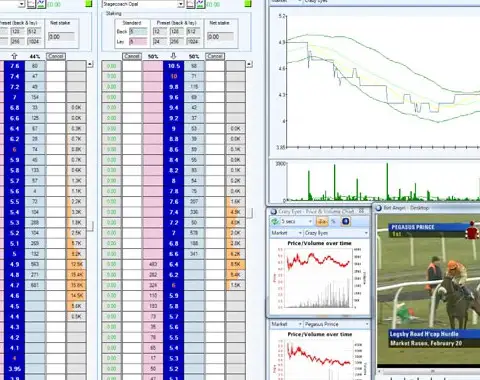Click the green-line graph icon in the 44% ladder header
Image resolution: width=480 pixels, height=380 pixels.
pyautogui.click(x=41, y=4)
